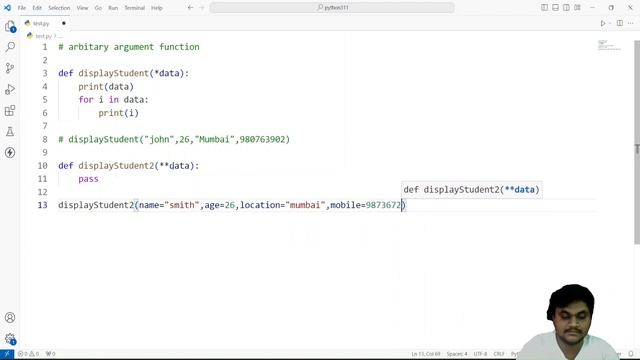Click the signature help tooltip 'def displayStudent2(**data)'
This screenshot has height=360, width=640.
click(471, 190)
